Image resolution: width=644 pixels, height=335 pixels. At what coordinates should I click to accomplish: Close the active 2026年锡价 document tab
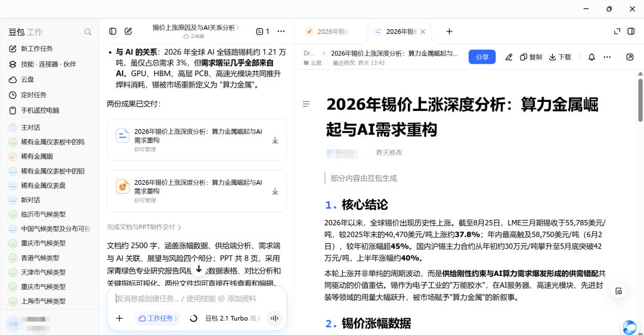coord(423,32)
